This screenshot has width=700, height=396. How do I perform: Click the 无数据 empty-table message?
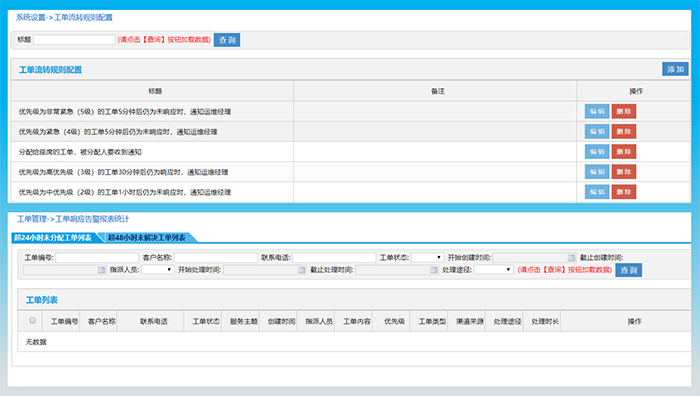pyautogui.click(x=36, y=342)
